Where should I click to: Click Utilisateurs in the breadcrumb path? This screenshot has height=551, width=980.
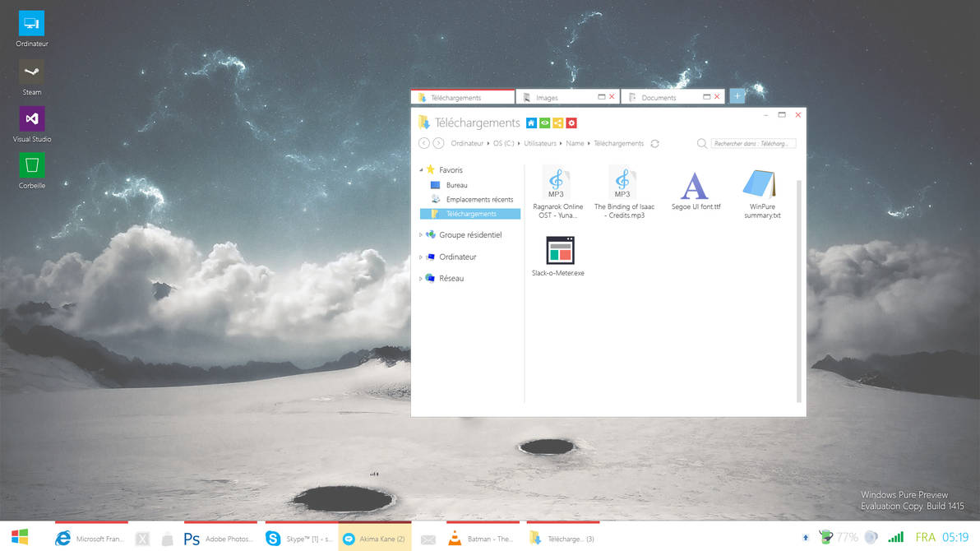[x=540, y=144]
